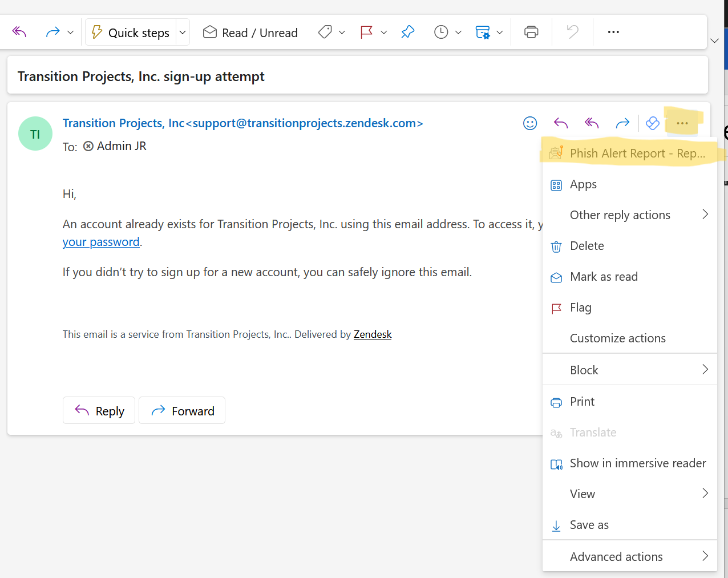
Task: Toggle Read / Unread status
Action: [250, 33]
